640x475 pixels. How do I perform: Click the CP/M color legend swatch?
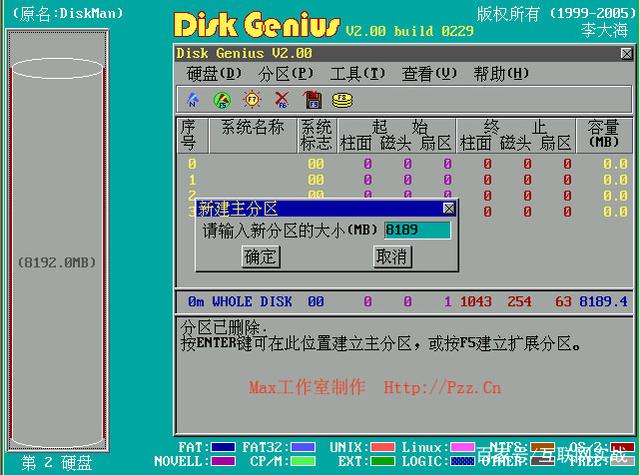click(x=302, y=462)
